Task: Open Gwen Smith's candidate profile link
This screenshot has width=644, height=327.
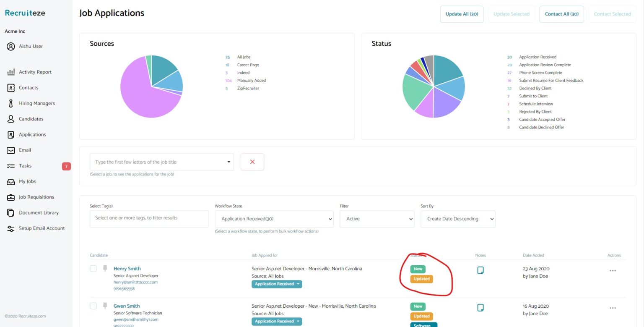Action: coord(127,306)
